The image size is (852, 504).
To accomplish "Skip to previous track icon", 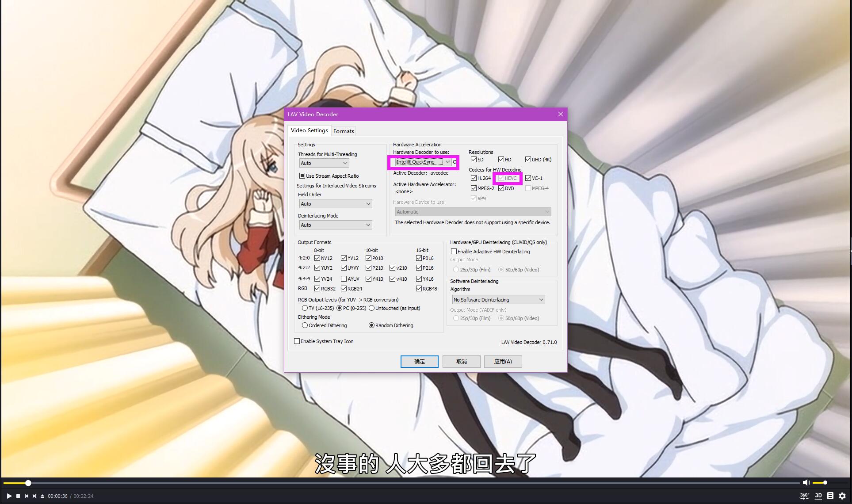I will tap(27, 496).
